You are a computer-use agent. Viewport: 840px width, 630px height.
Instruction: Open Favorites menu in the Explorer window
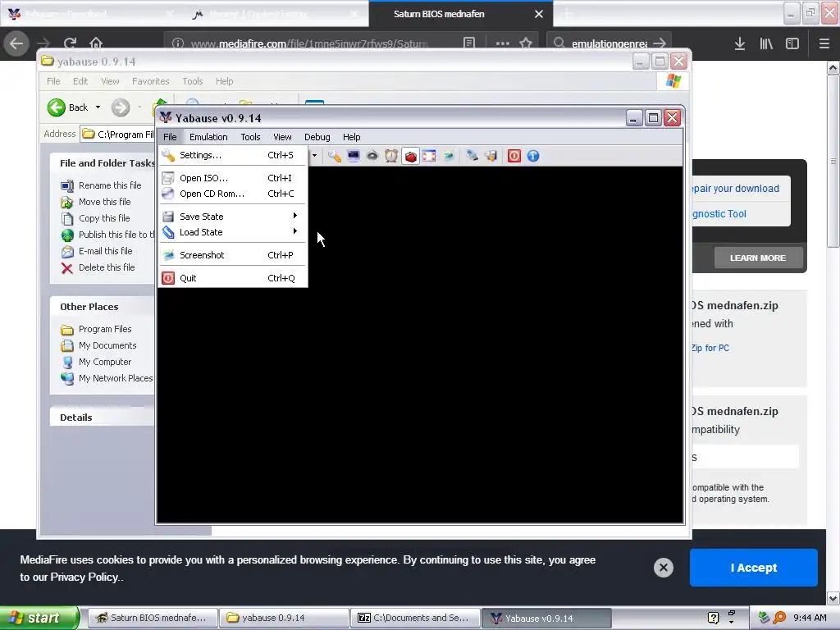point(151,81)
